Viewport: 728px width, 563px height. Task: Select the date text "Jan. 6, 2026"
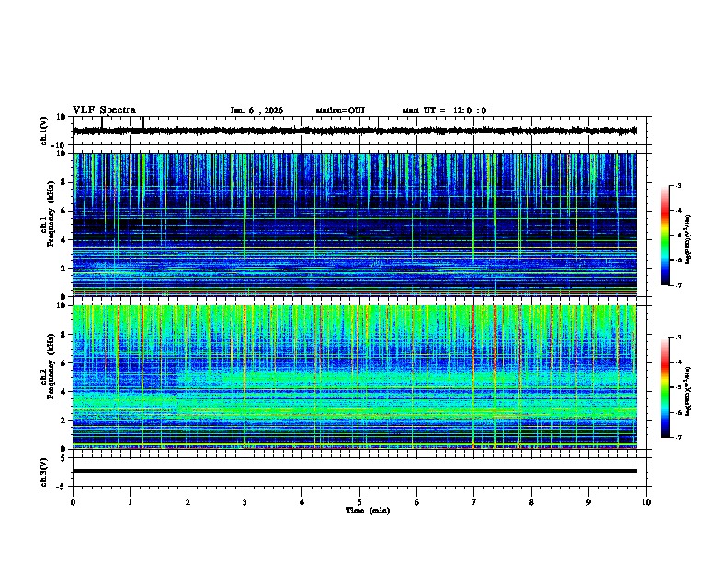tap(256, 110)
